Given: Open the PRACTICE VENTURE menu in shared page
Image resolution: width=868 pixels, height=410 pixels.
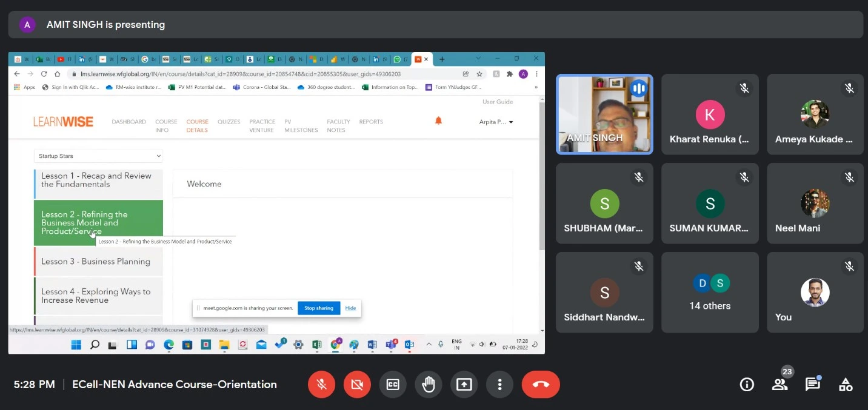Looking at the screenshot, I should [262, 126].
